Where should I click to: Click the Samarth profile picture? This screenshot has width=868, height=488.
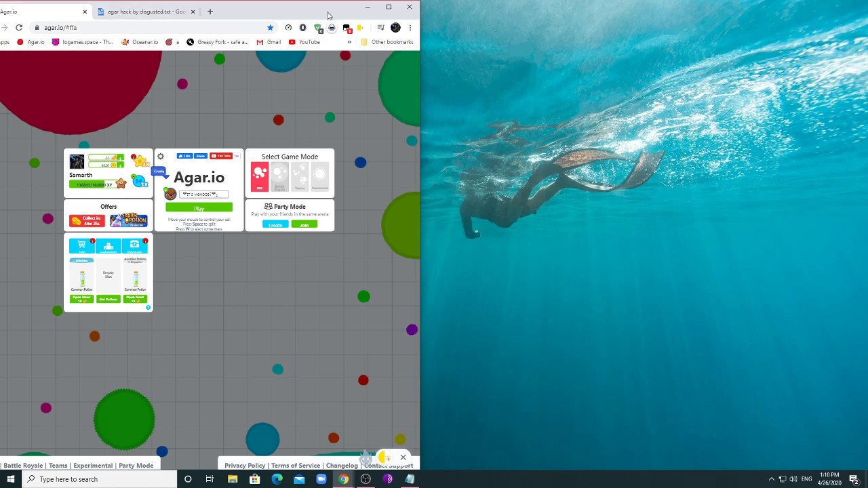tap(77, 161)
